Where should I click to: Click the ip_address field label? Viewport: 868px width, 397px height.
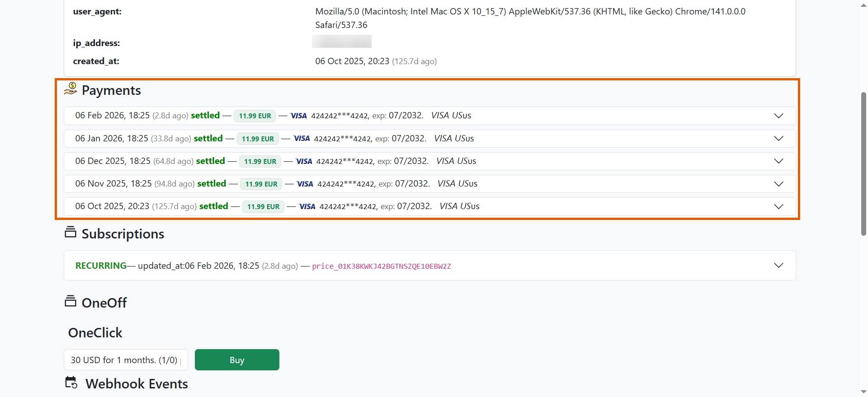(x=97, y=43)
